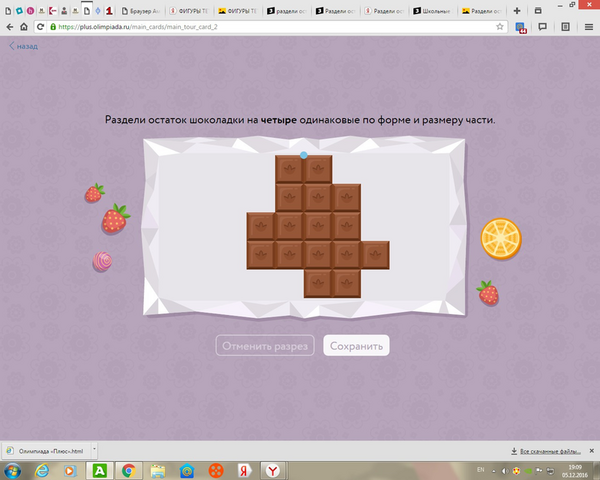600x480 pixels.
Task: Open the taskbar clock showing 19:09
Action: point(575,471)
